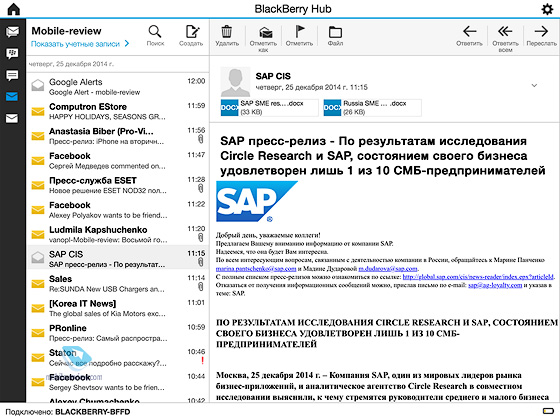Open Computron EStore Happy Holidays email
This screenshot has width=560, height=420.
pyautogui.click(x=118, y=111)
